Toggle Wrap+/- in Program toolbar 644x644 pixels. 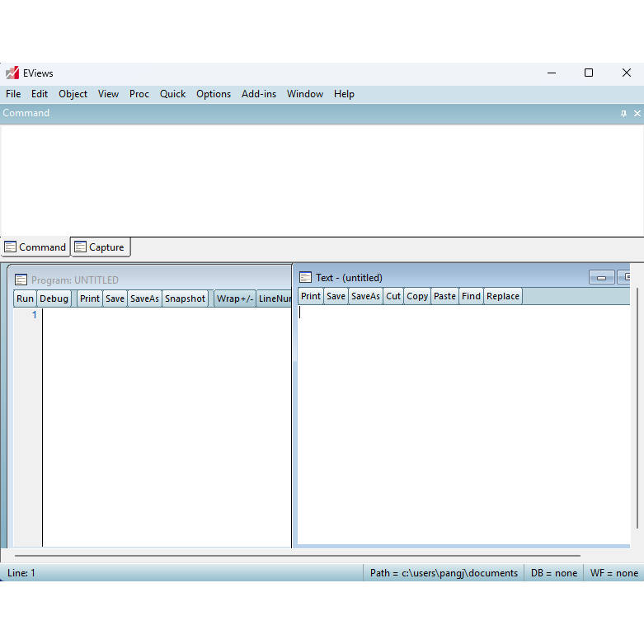(x=234, y=298)
